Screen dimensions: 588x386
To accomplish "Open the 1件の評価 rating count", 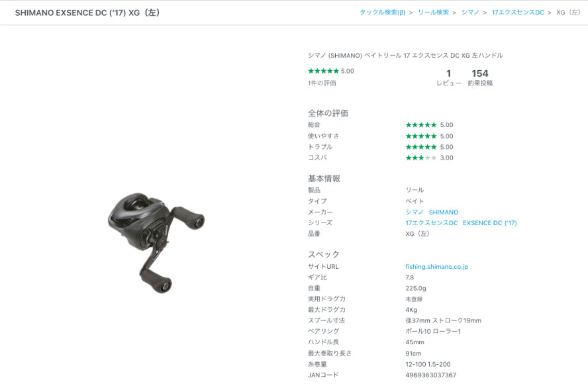I will click(322, 83).
